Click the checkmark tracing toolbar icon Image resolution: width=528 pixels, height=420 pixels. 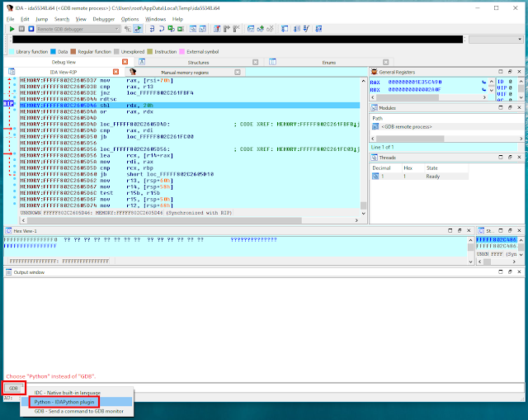point(306,29)
